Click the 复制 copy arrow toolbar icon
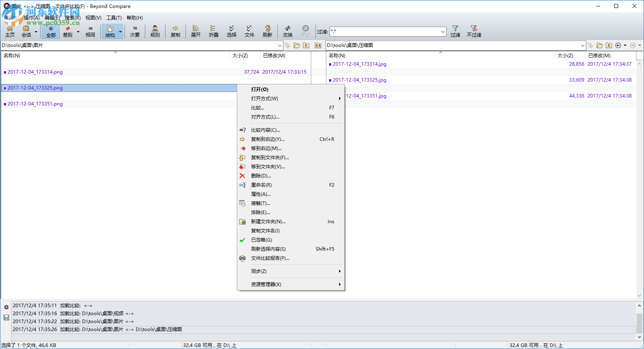 pyautogui.click(x=175, y=28)
